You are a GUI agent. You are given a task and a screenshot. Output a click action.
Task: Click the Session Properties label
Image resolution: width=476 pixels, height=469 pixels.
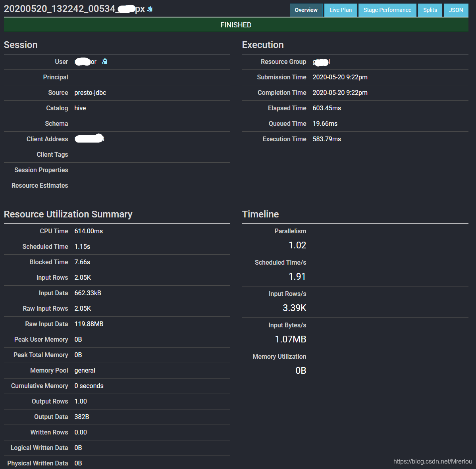tap(41, 170)
